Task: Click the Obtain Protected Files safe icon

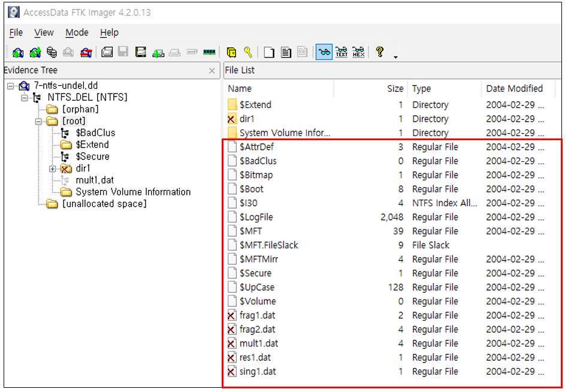Action: tap(231, 53)
